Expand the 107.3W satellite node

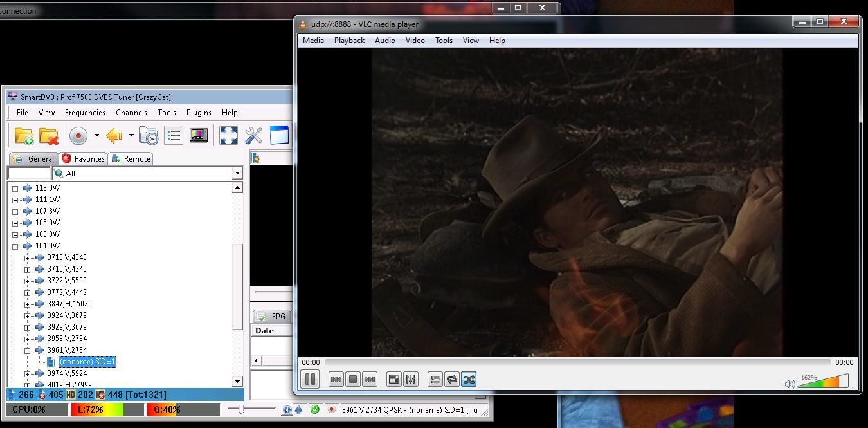15,211
